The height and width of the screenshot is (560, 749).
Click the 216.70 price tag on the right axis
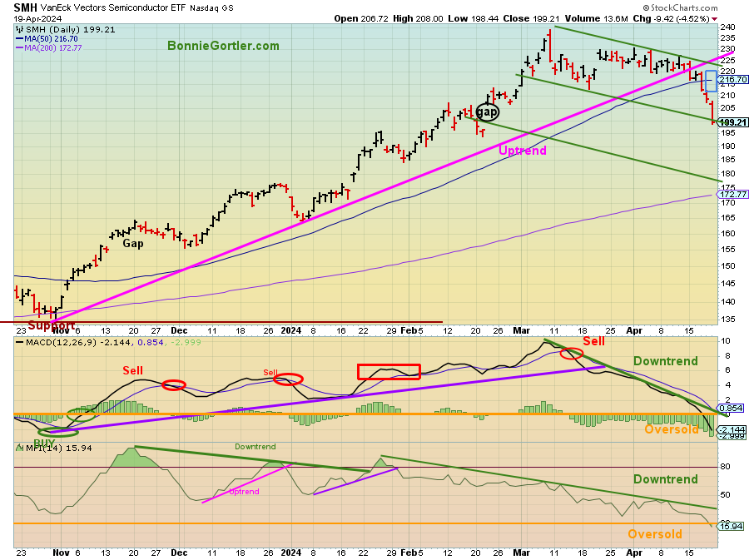[x=732, y=80]
